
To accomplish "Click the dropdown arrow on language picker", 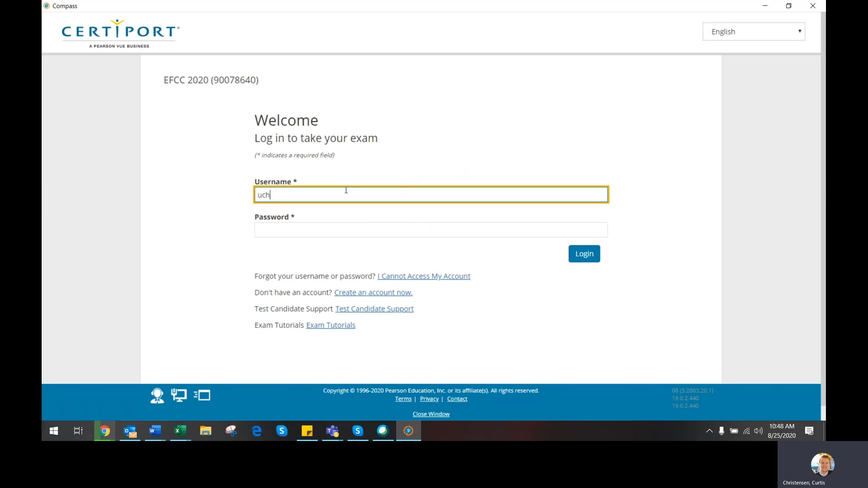I will click(800, 31).
